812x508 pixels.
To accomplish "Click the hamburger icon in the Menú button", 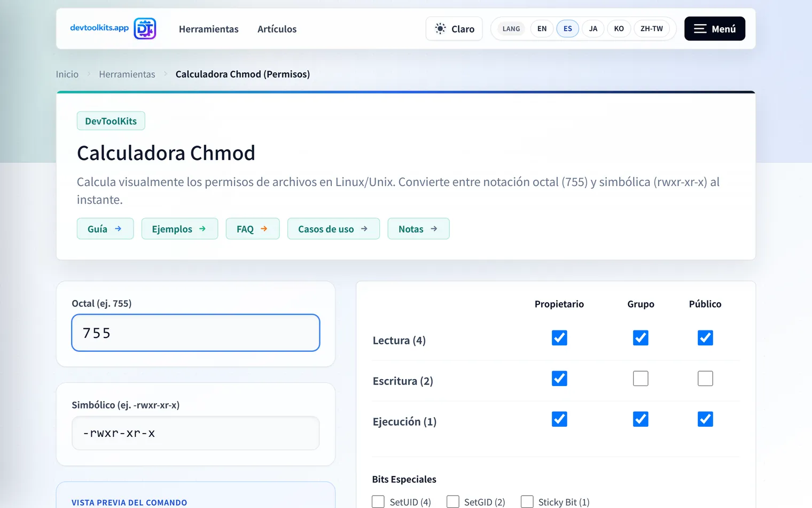I will pyautogui.click(x=700, y=29).
